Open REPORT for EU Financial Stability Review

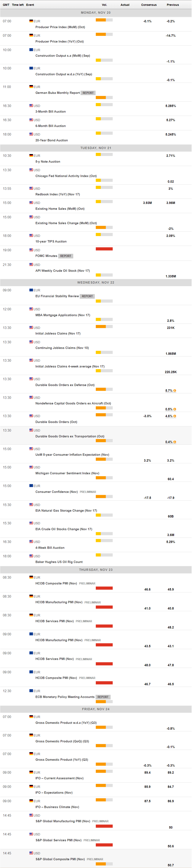87,296
